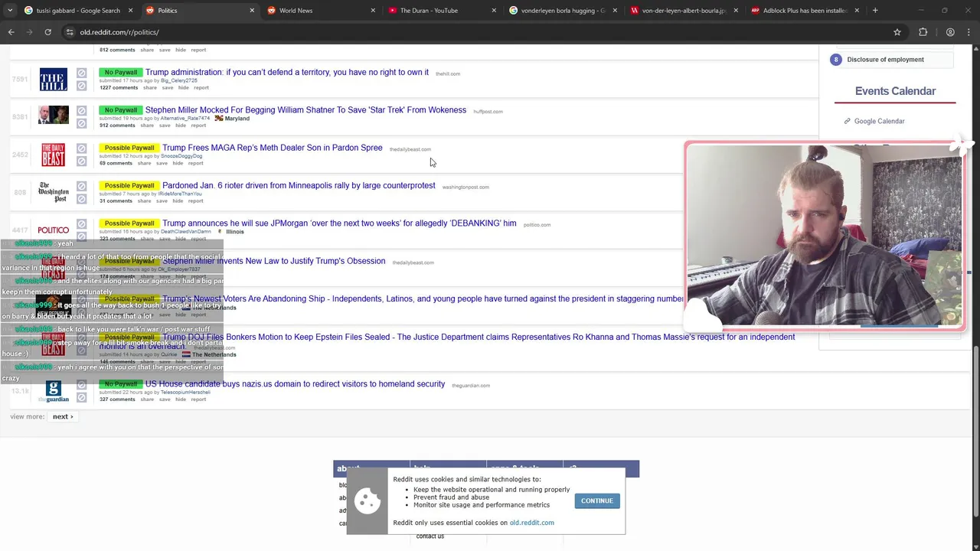Click upvote icon on The Hill post
The height and width of the screenshot is (551, 980).
[81, 73]
